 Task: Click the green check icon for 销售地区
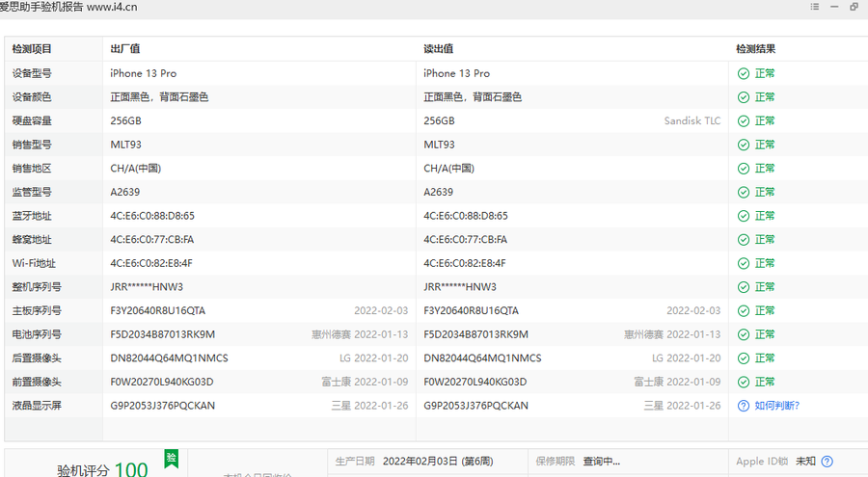coord(744,169)
